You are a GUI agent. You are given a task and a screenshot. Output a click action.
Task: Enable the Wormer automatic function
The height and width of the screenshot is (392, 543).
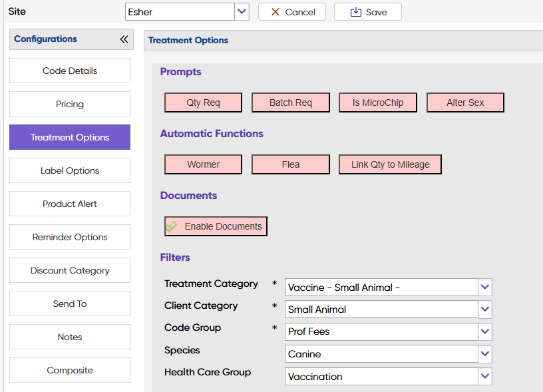(204, 164)
